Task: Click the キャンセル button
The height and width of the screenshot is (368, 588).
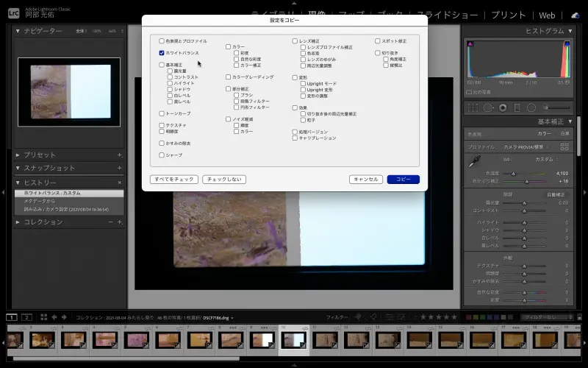Action: (366, 180)
